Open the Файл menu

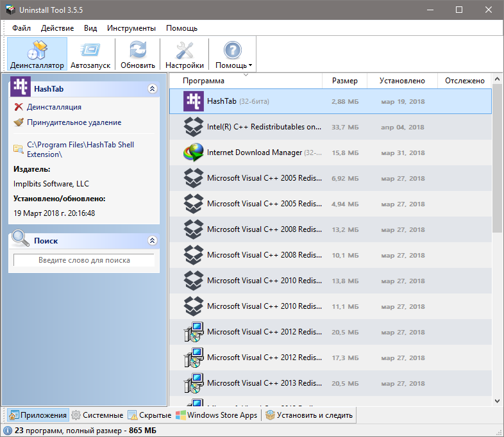(22, 28)
